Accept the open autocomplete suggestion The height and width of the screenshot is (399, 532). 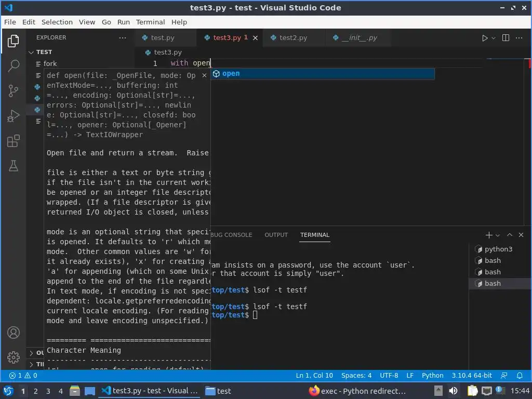[x=322, y=74]
